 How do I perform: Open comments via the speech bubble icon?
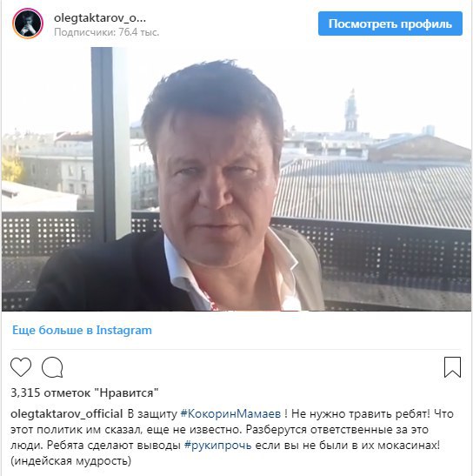52,367
